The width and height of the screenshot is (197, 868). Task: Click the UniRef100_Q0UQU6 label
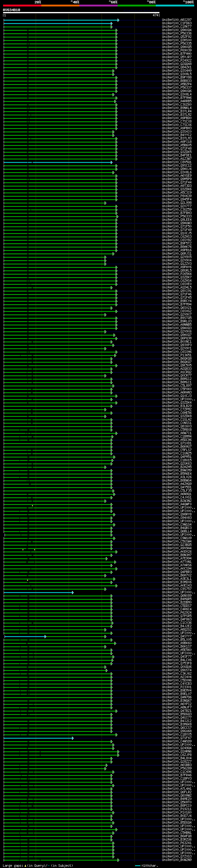[177, 667]
